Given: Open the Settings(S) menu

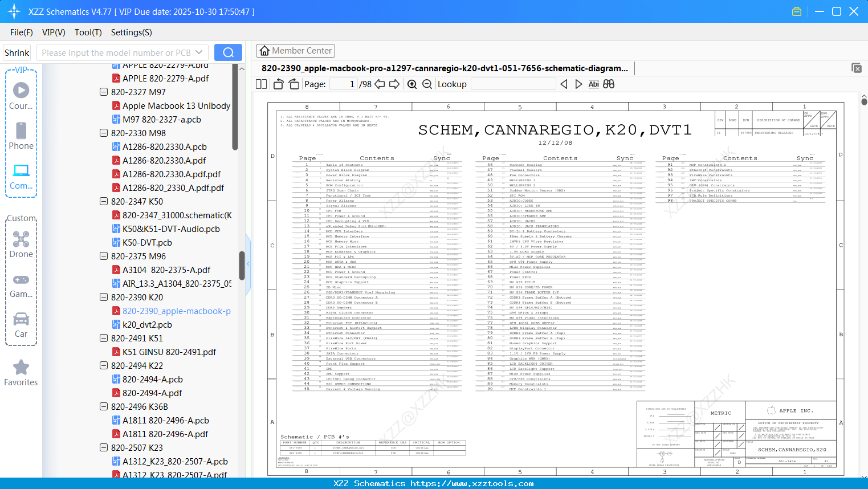Looking at the screenshot, I should (132, 32).
